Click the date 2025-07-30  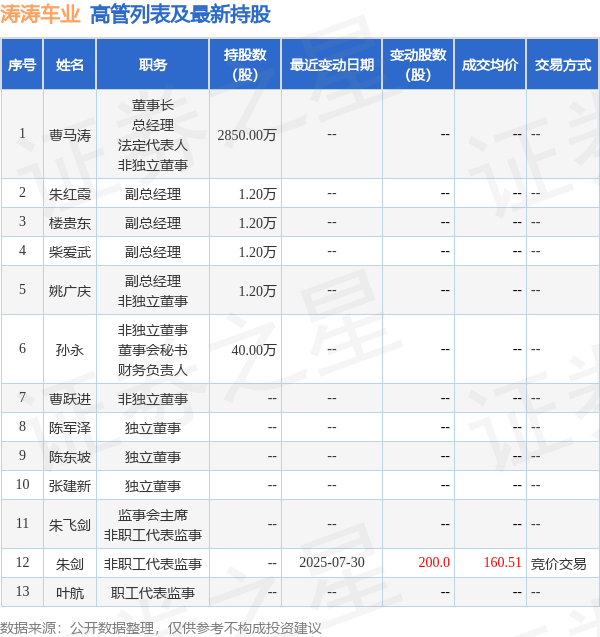pos(332,562)
